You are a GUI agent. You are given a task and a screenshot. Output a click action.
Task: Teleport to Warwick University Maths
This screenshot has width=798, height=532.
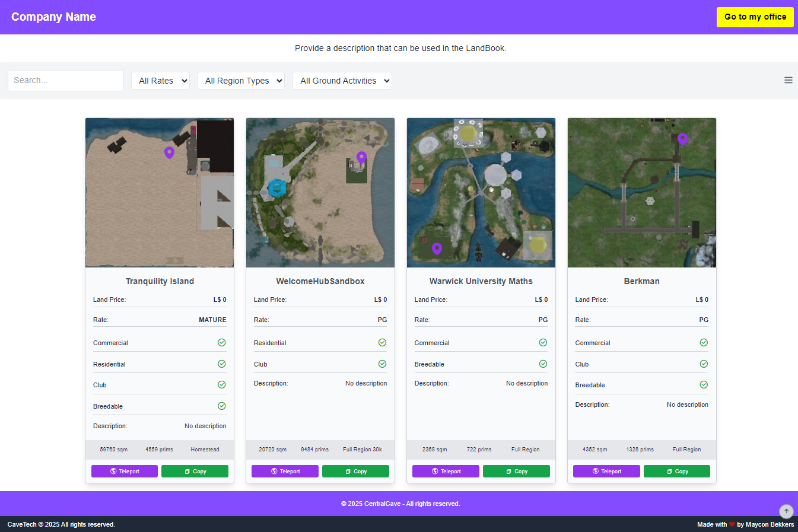[446, 471]
